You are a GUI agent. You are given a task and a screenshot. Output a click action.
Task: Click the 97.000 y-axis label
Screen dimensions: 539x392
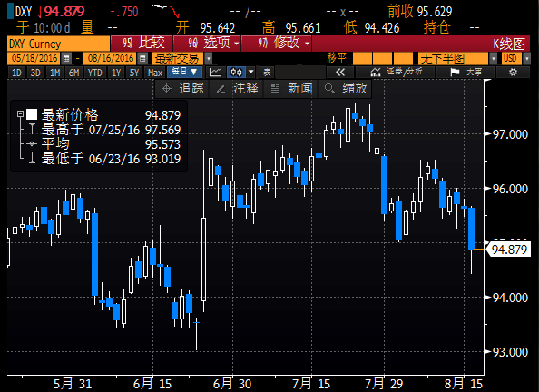click(510, 134)
